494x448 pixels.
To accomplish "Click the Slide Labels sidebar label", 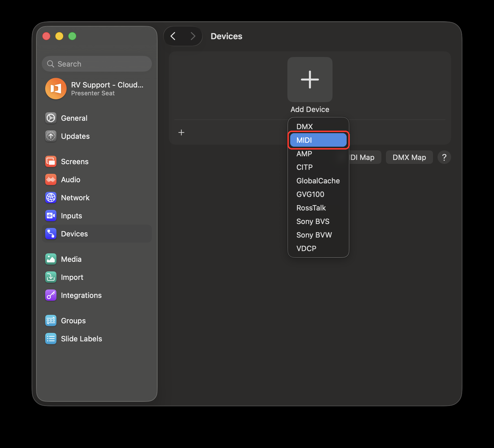I will pyautogui.click(x=82, y=339).
